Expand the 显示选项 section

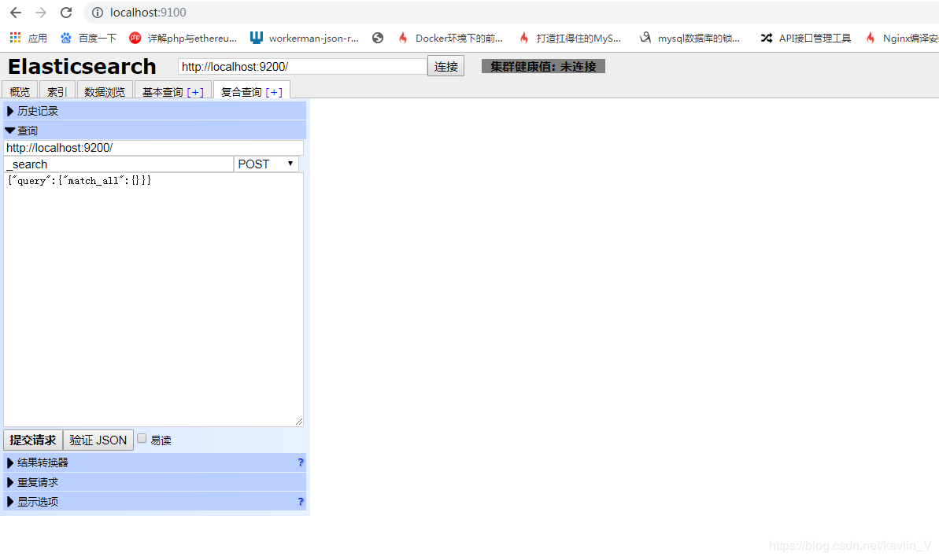point(154,501)
